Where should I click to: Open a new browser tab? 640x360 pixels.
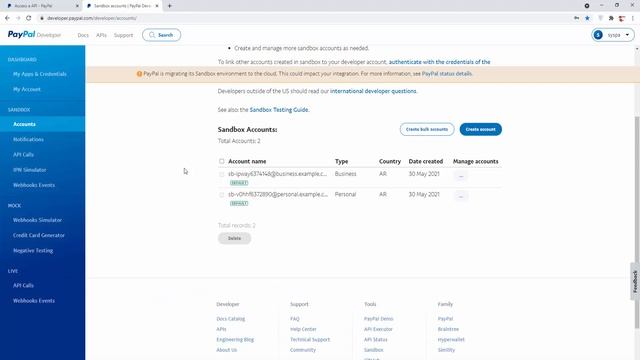[169, 6]
